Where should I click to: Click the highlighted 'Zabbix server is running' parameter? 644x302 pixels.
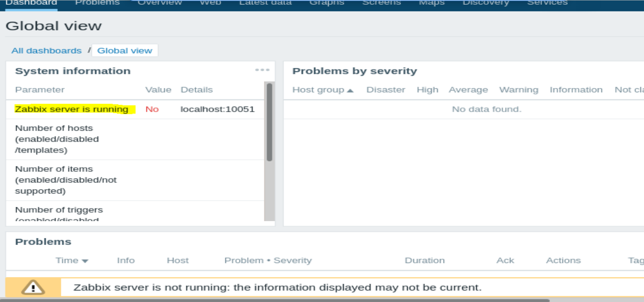[72, 109]
